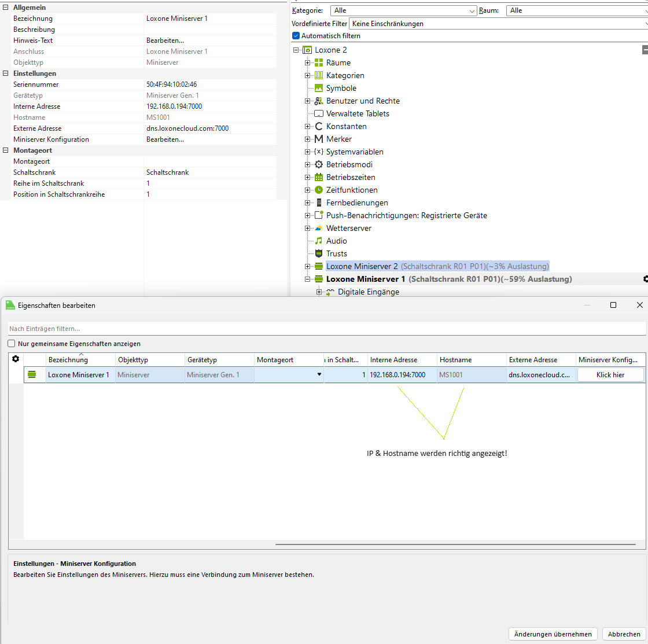Image resolution: width=648 pixels, height=644 pixels.
Task: Collapse the Allgemein section
Action: pos(6,8)
